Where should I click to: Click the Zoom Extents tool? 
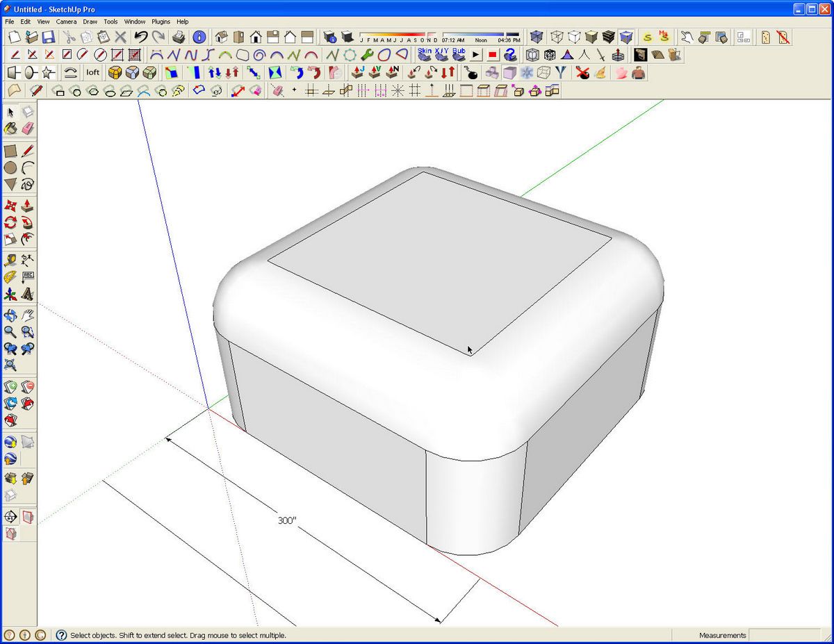[x=10, y=365]
